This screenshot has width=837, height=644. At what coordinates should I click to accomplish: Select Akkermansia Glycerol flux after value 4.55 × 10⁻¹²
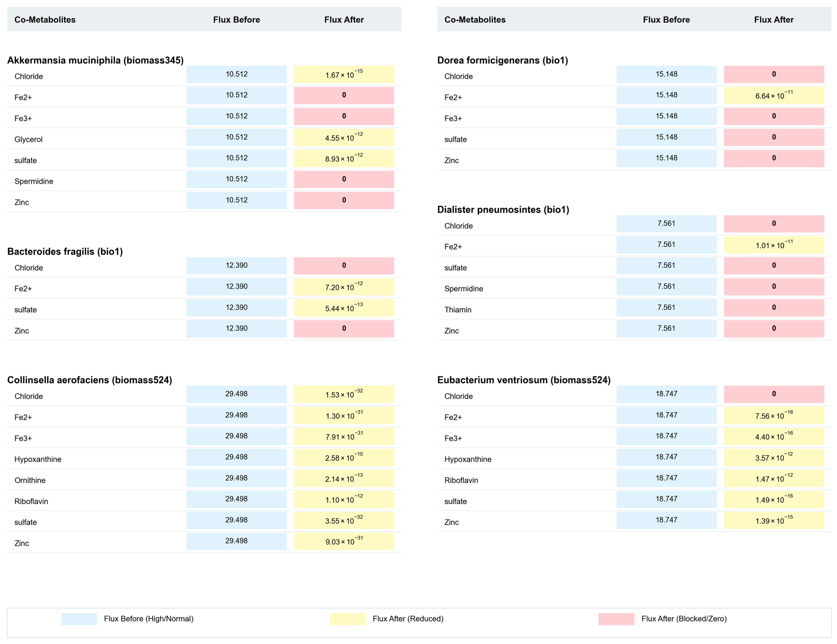tap(343, 138)
